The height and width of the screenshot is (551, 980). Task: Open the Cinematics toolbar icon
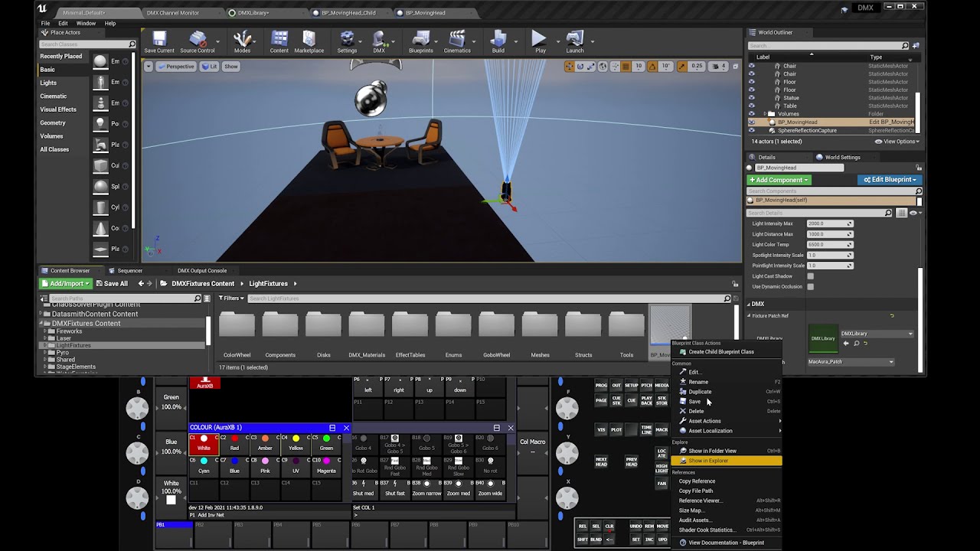[x=457, y=42]
